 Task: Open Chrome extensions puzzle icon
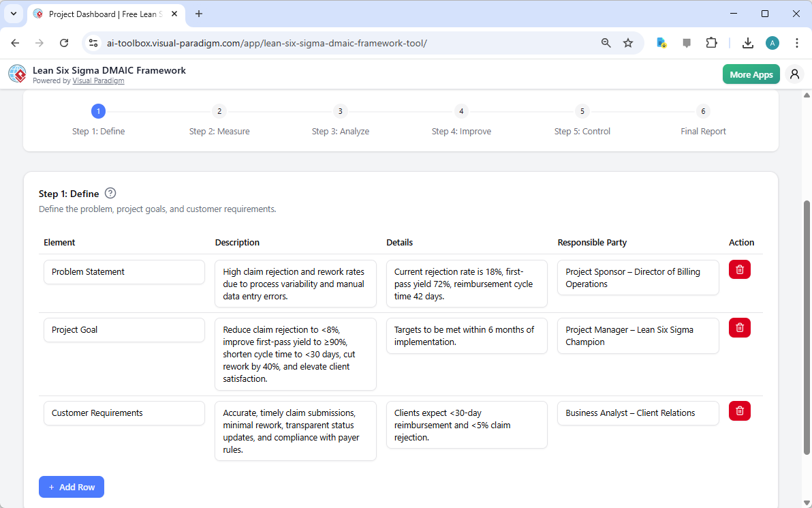711,42
